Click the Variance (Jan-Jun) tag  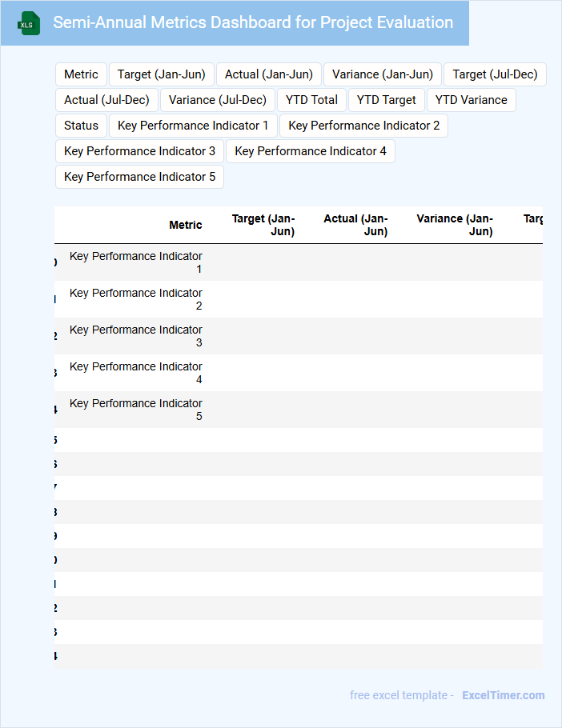(383, 74)
